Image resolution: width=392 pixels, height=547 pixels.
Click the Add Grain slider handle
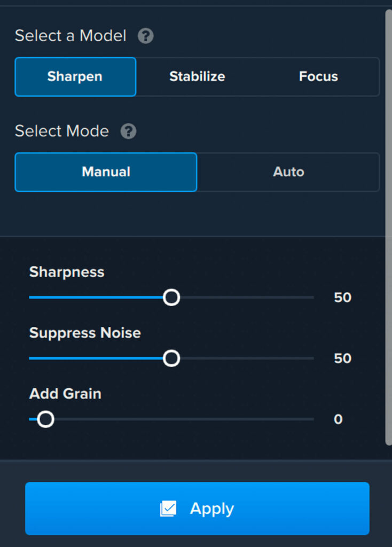point(45,419)
